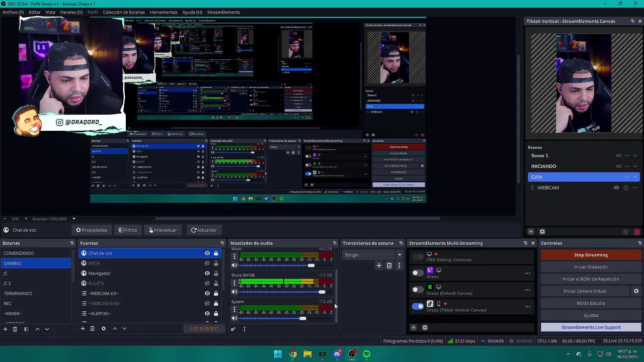Expand INICIANDO scene chevron
The image size is (644, 362).
[x=635, y=166]
